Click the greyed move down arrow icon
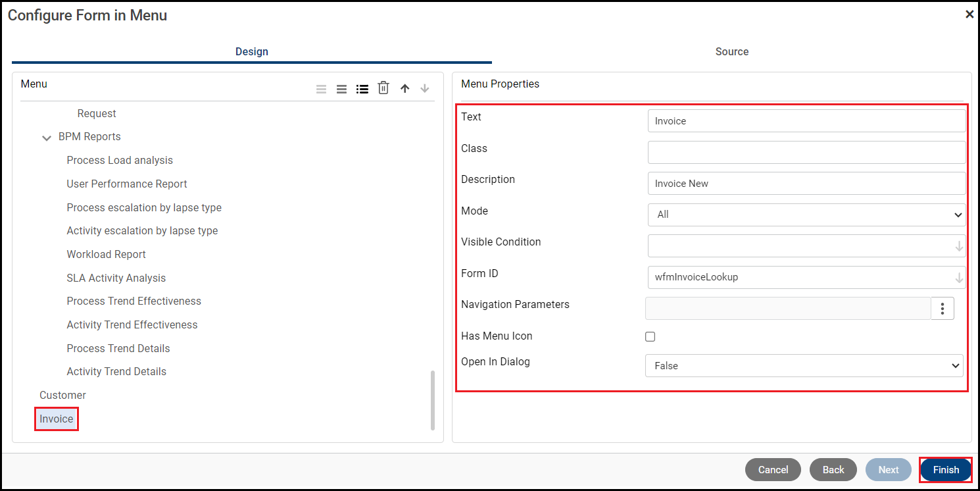980x491 pixels. coord(425,88)
